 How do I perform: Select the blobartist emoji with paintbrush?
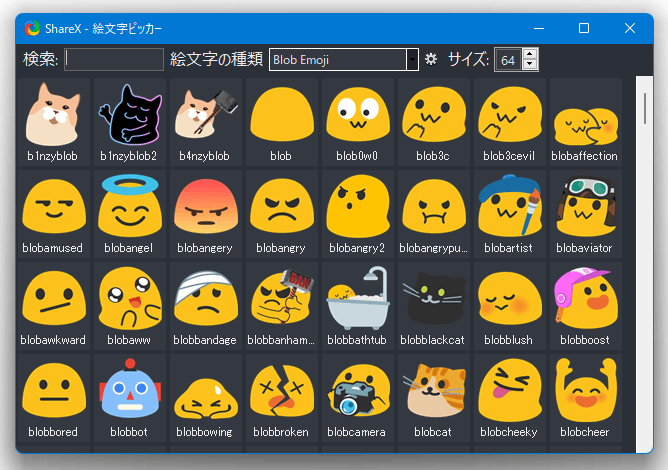pos(510,213)
